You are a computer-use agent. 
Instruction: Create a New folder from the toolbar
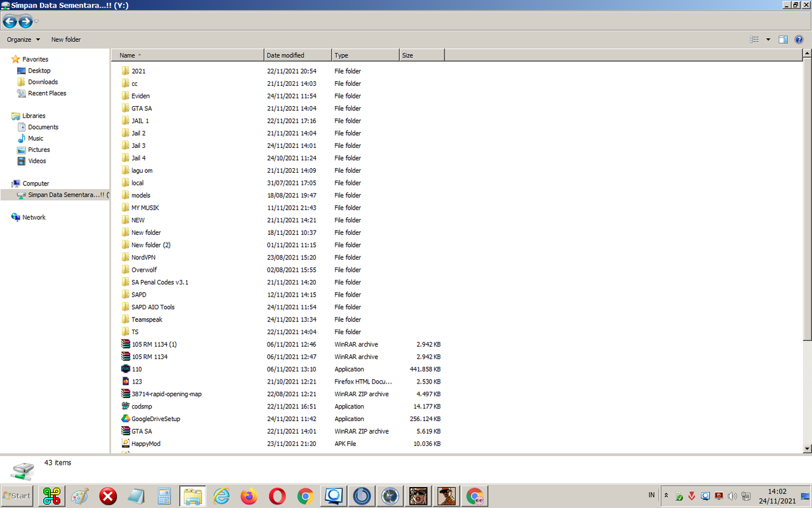(66, 39)
